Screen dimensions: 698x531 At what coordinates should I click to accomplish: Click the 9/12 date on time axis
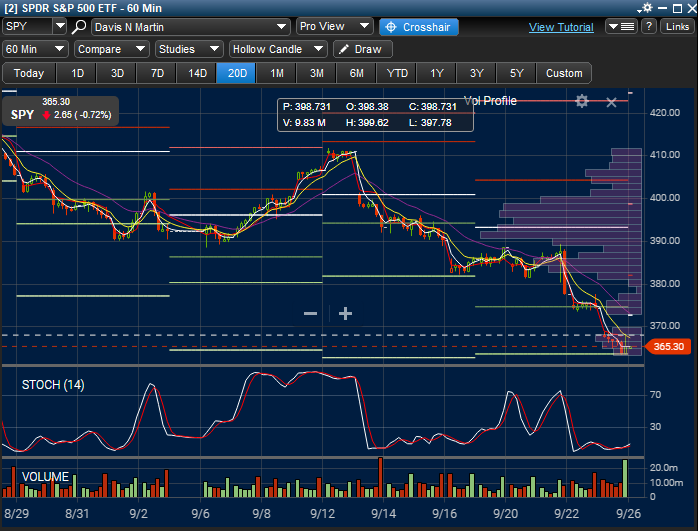coord(322,514)
